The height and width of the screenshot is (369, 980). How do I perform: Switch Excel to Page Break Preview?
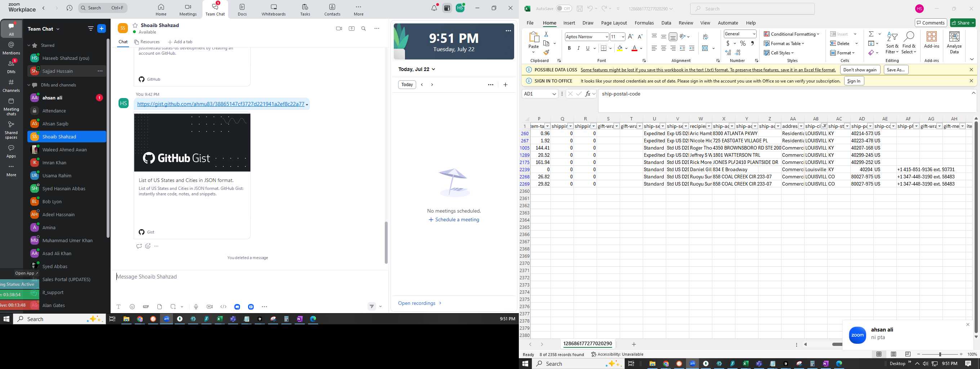click(908, 354)
